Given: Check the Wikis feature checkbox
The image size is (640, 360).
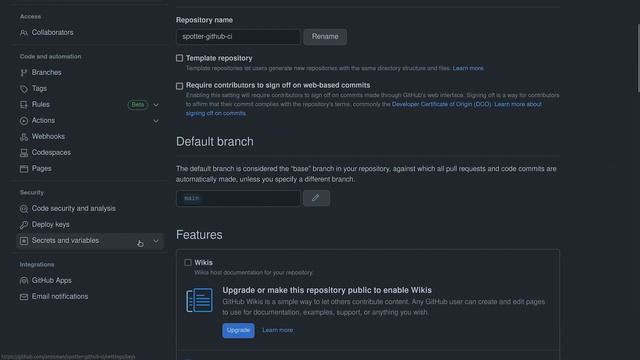Looking at the screenshot, I should point(188,262).
